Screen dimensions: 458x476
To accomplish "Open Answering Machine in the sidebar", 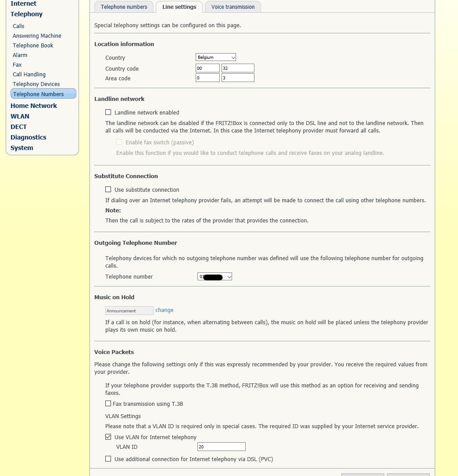I will pos(37,36).
